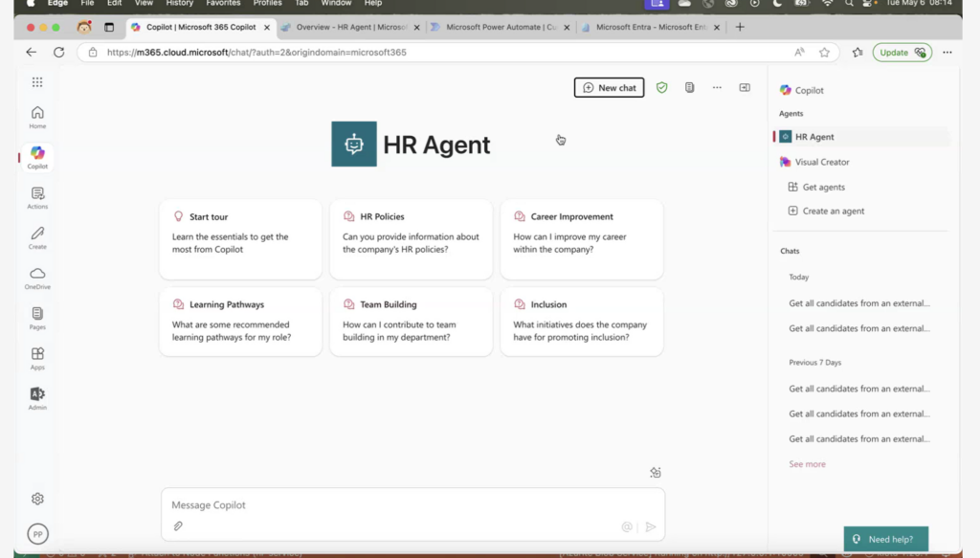
Task: Open the PP account profile avatar
Action: tap(37, 534)
